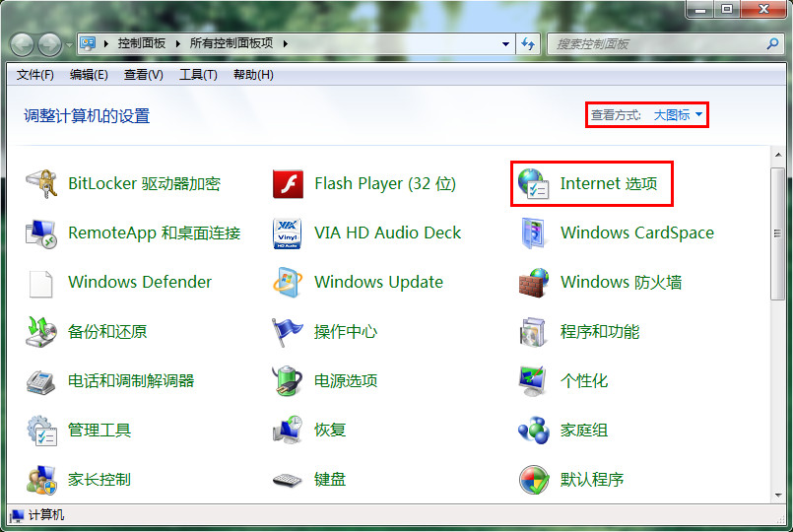
Task: Open the 电源选项 battery icon
Action: tap(288, 381)
